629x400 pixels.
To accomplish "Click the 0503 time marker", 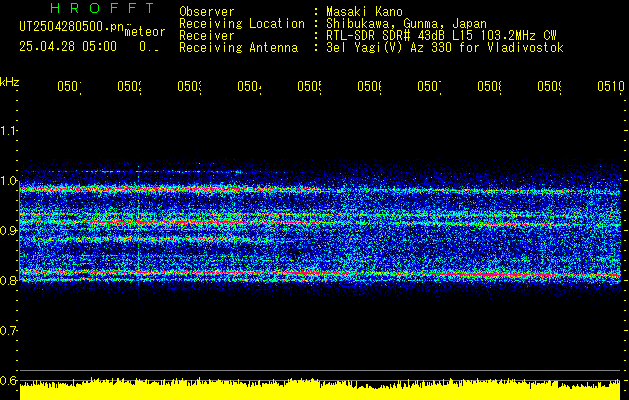I will click(x=189, y=86).
